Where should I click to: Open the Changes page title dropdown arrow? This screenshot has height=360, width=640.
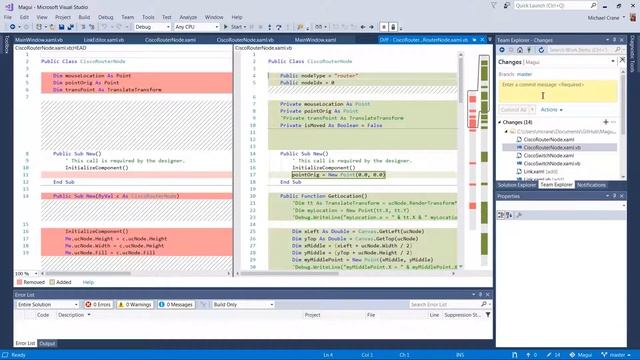tap(613, 62)
